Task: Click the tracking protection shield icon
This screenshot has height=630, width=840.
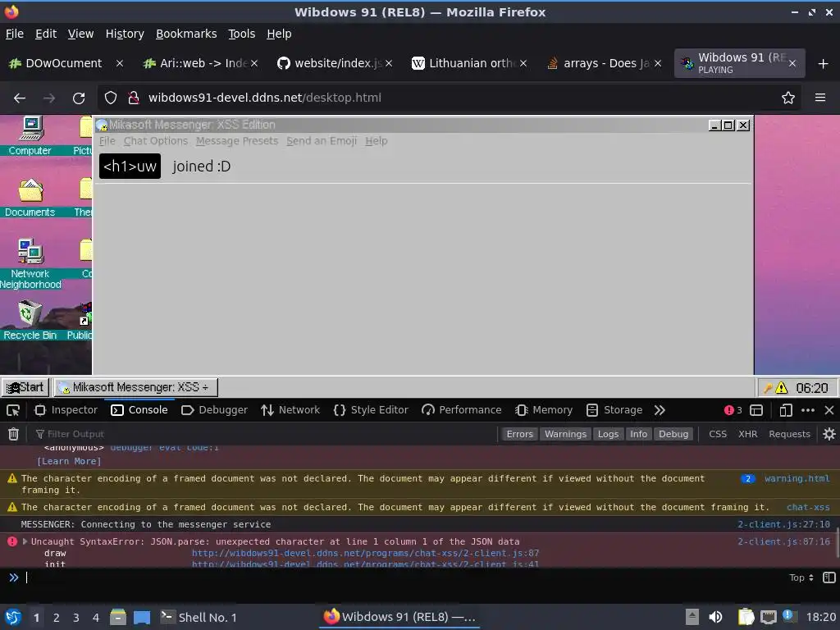Action: click(111, 98)
